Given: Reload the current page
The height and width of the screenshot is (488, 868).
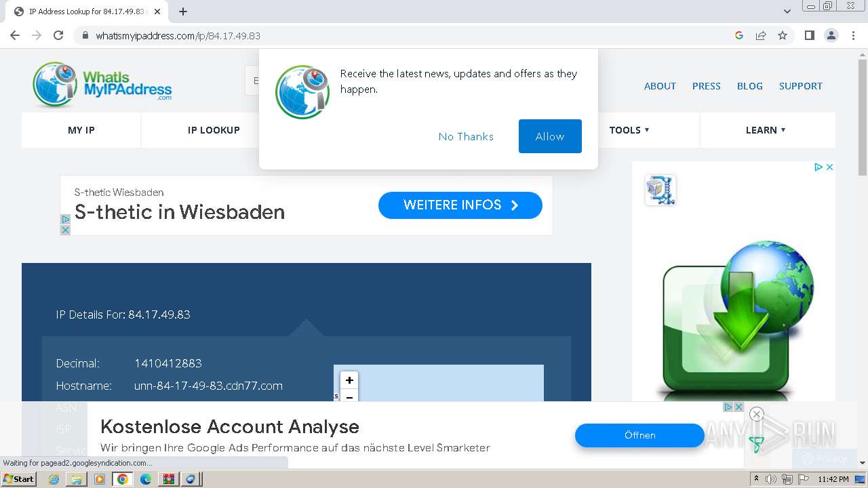Looking at the screenshot, I should pos(58,35).
